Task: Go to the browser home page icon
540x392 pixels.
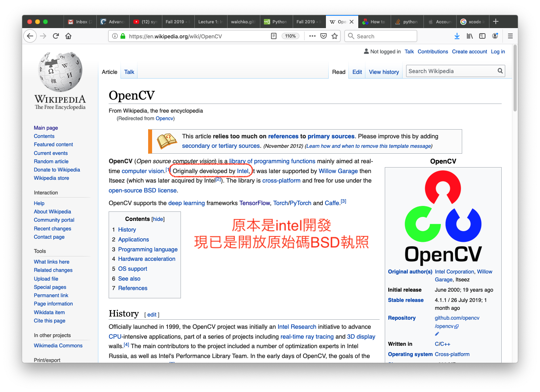Action: click(68, 36)
